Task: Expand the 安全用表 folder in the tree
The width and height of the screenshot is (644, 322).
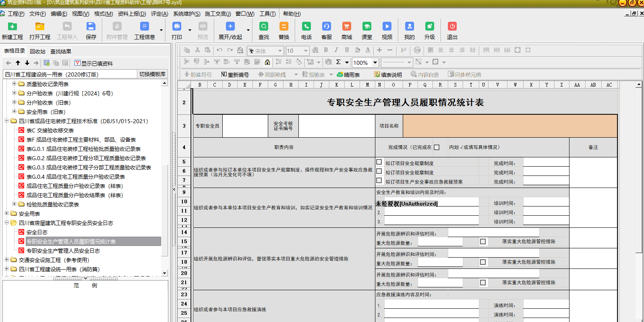Action: pyautogui.click(x=7, y=213)
